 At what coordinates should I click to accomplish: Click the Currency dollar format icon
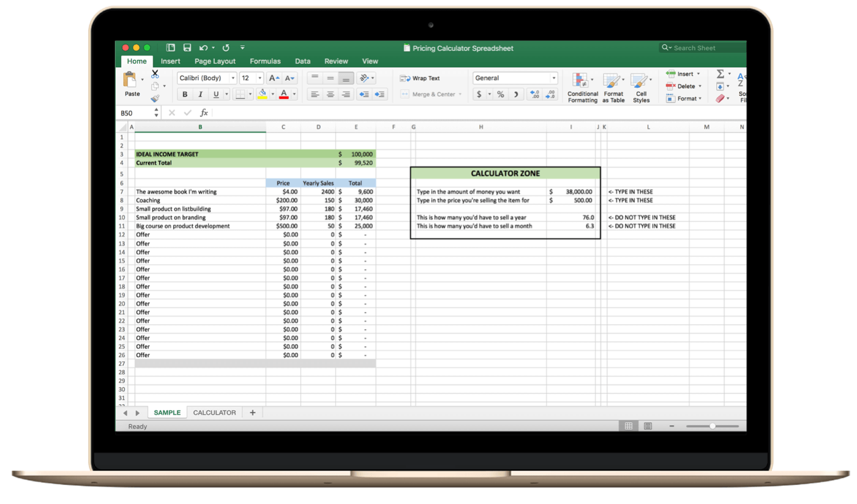(x=479, y=94)
